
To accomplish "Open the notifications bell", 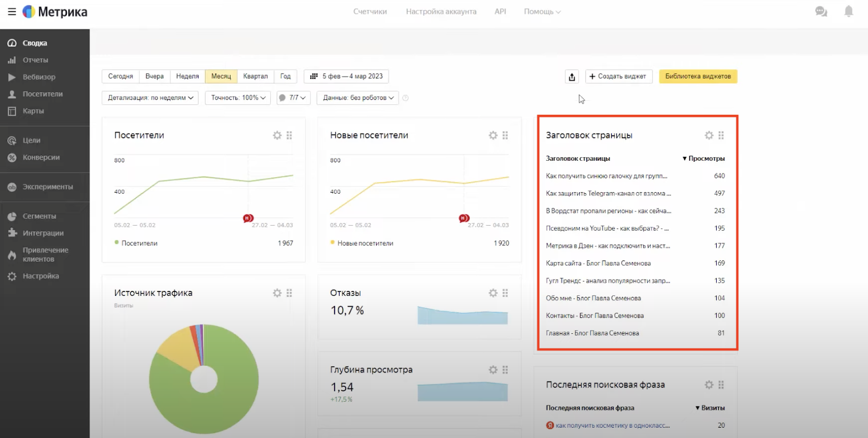I will point(848,11).
